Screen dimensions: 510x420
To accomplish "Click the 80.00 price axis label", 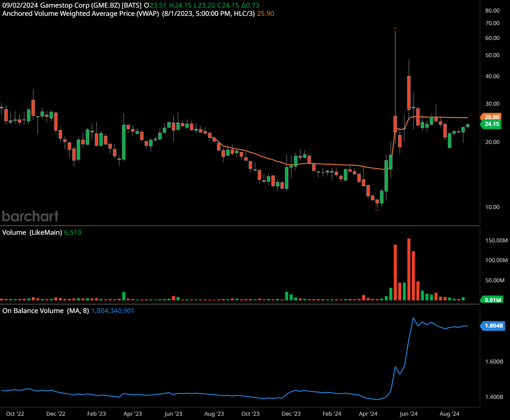I will pos(492,11).
